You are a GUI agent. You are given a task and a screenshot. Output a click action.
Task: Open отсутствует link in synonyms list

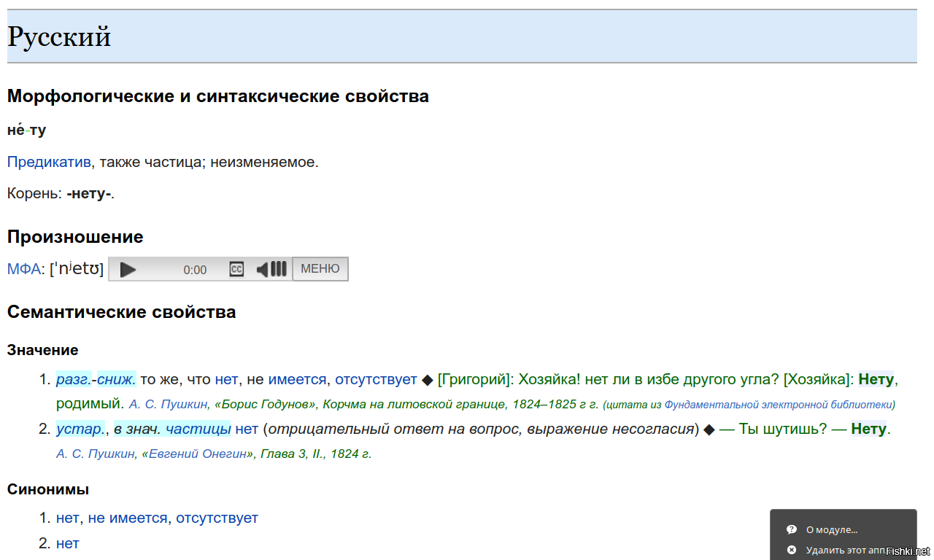click(217, 518)
